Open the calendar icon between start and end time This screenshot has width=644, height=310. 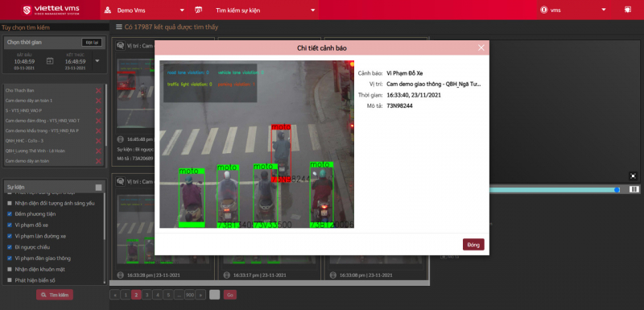50,61
